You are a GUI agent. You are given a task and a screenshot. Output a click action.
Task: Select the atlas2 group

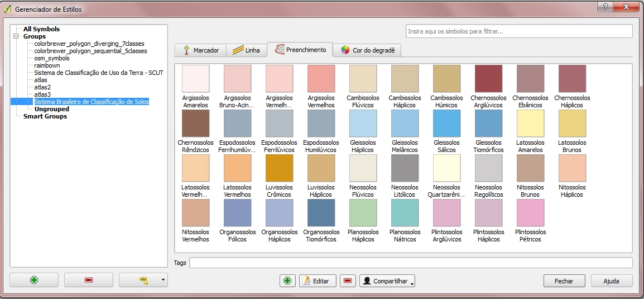click(42, 87)
